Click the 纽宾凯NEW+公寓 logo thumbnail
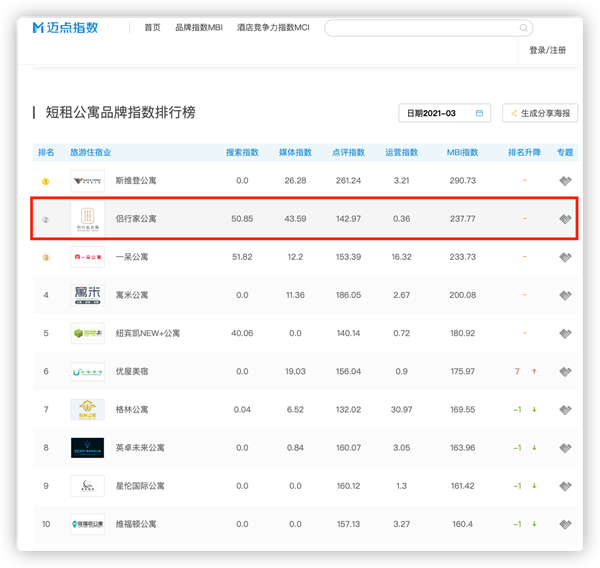600x568 pixels. coord(87,333)
